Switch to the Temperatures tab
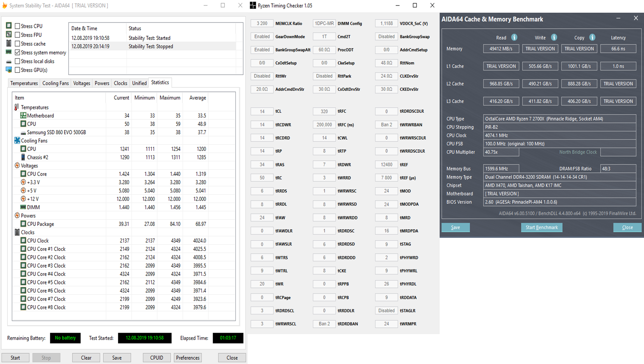 pyautogui.click(x=24, y=83)
